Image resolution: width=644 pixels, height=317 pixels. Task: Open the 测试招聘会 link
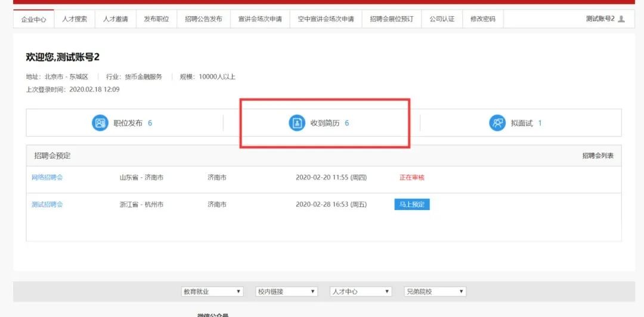click(47, 204)
